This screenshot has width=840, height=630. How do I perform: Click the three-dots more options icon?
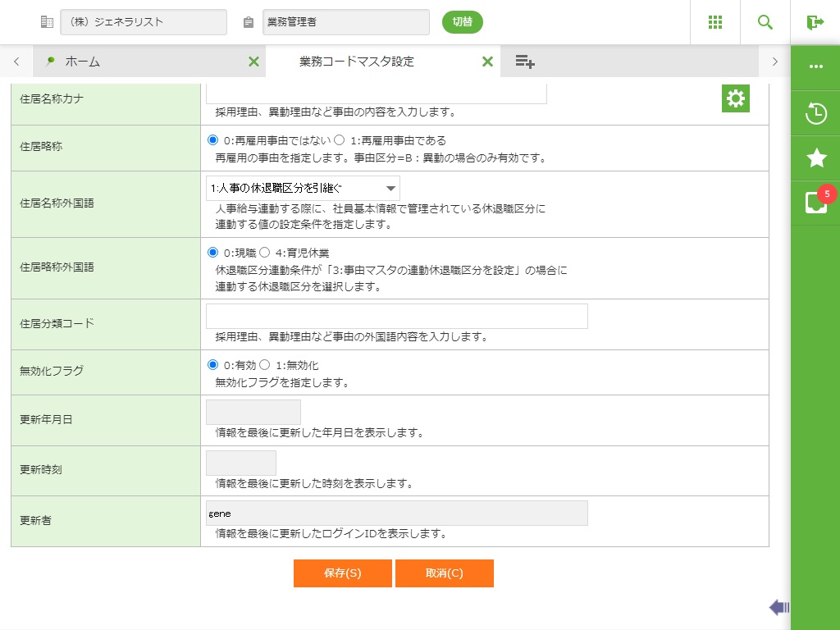[x=815, y=66]
